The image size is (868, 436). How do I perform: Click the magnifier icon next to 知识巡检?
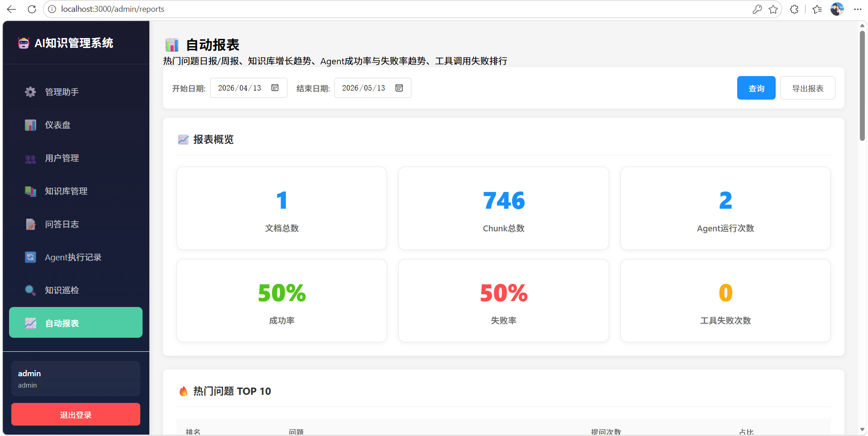click(x=30, y=290)
